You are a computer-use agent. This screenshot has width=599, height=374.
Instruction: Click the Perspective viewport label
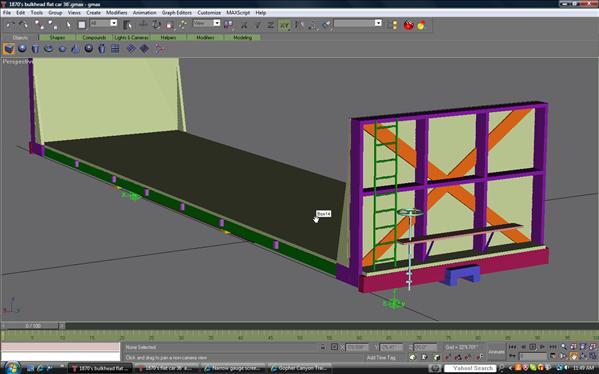[x=18, y=62]
